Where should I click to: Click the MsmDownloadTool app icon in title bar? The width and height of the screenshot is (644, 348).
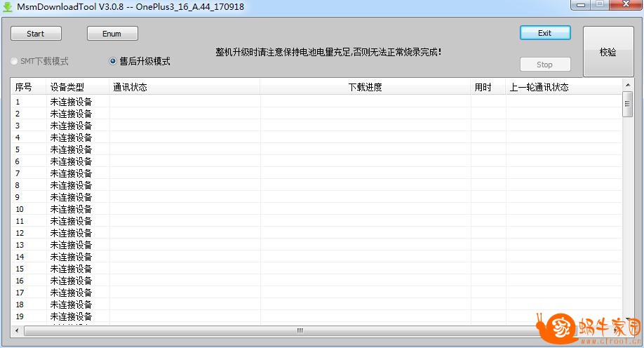[7, 6]
